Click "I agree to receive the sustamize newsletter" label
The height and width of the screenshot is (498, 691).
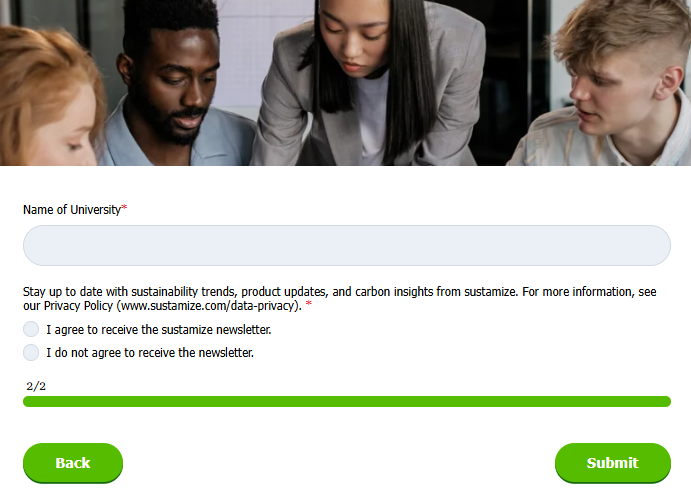tap(159, 330)
